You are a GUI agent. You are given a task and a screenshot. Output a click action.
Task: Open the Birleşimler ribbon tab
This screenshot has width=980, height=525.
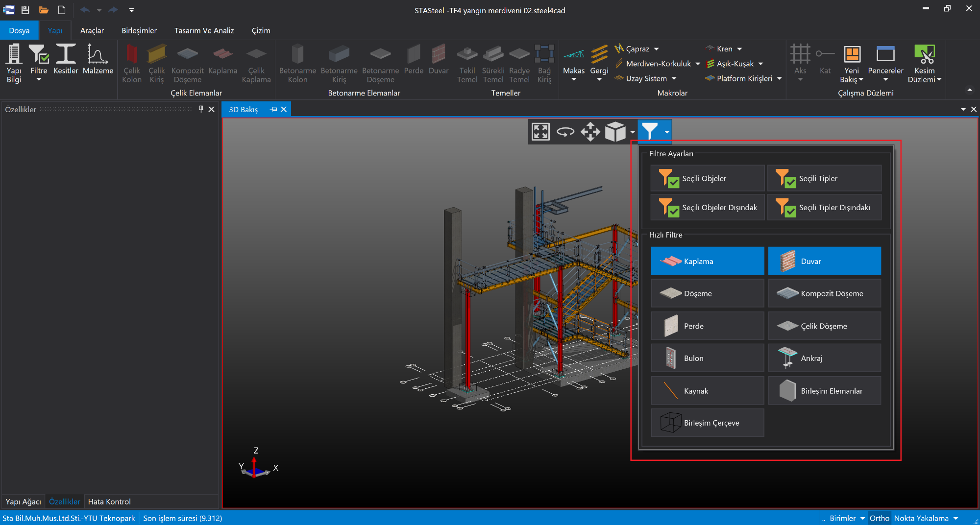(x=139, y=30)
